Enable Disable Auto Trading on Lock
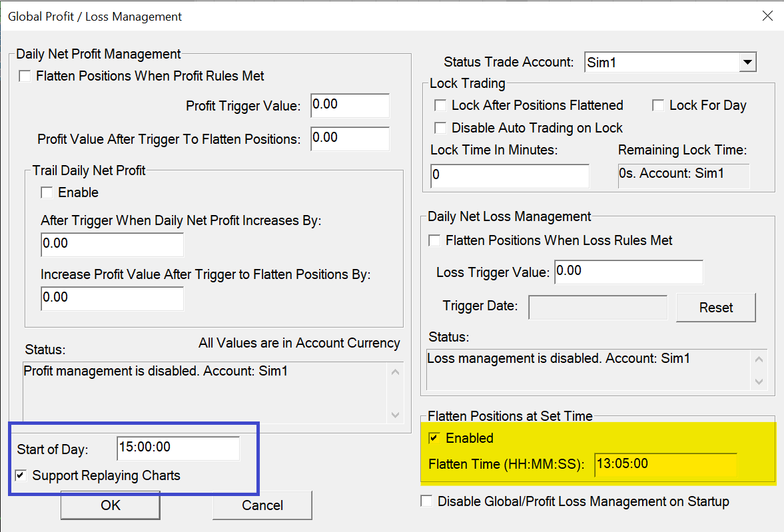This screenshot has height=532, width=784. [x=440, y=128]
